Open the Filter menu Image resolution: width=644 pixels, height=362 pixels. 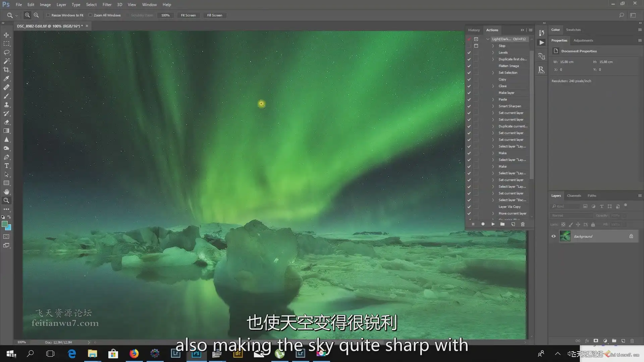(107, 5)
